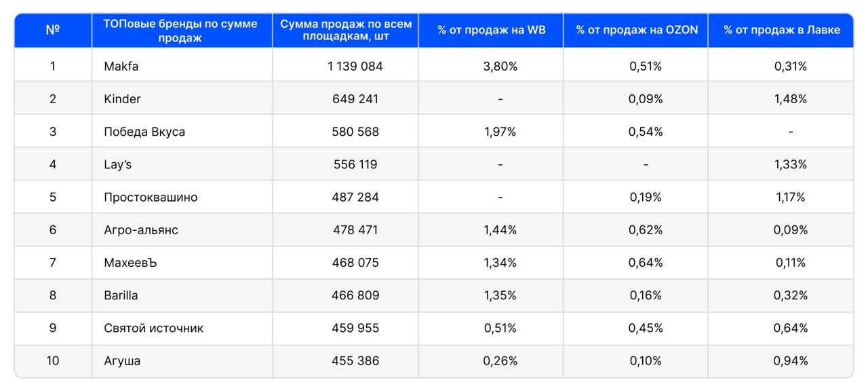Click the Lay's brand cell
Screen dimensions: 868x391
(x=117, y=164)
